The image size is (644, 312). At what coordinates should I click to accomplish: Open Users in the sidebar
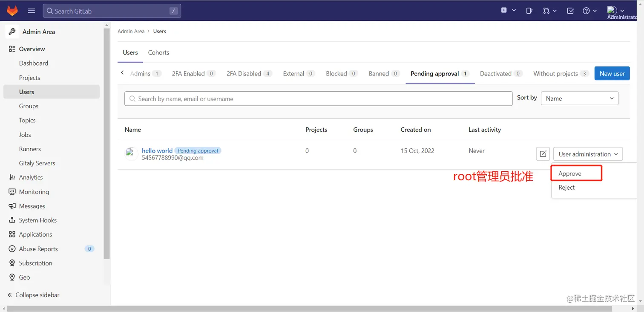pyautogui.click(x=51, y=92)
